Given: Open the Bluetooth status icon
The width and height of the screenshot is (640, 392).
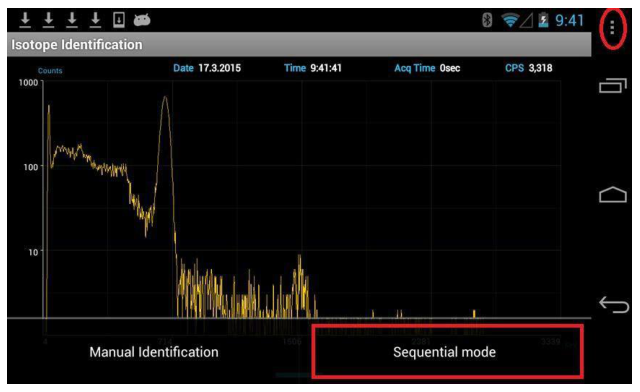Looking at the screenshot, I should point(487,20).
